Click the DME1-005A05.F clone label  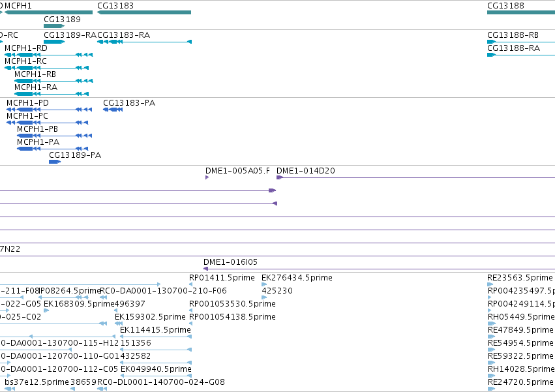pos(237,171)
